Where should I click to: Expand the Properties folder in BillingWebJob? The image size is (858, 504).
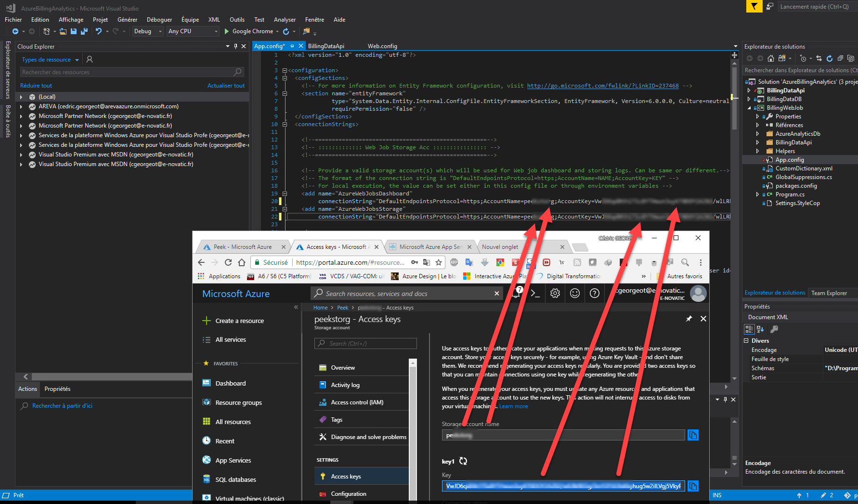pos(757,116)
